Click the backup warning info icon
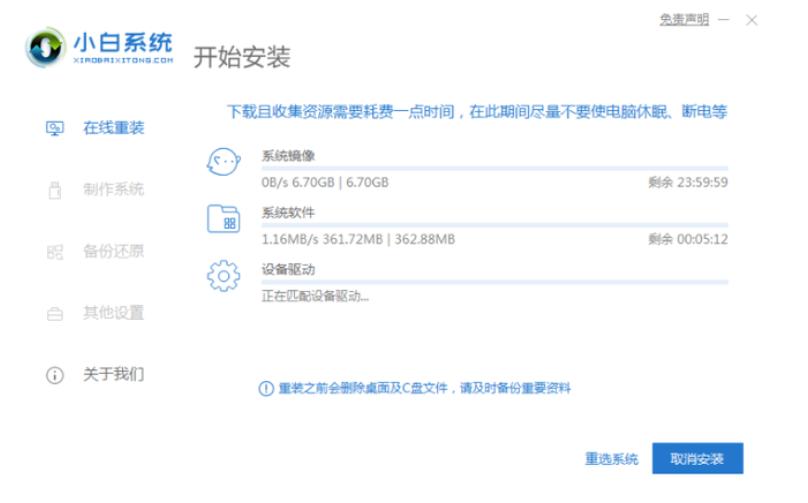Screen dimensions: 808x503 266,387
